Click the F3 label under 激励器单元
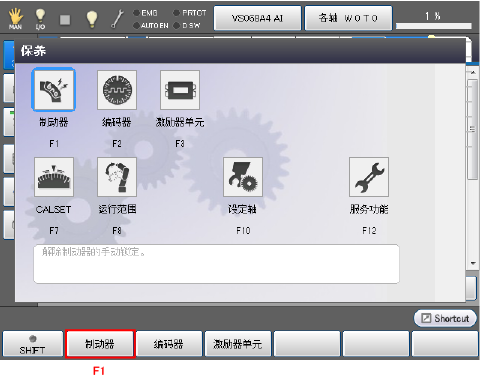This screenshot has width=480, height=377. [x=180, y=144]
